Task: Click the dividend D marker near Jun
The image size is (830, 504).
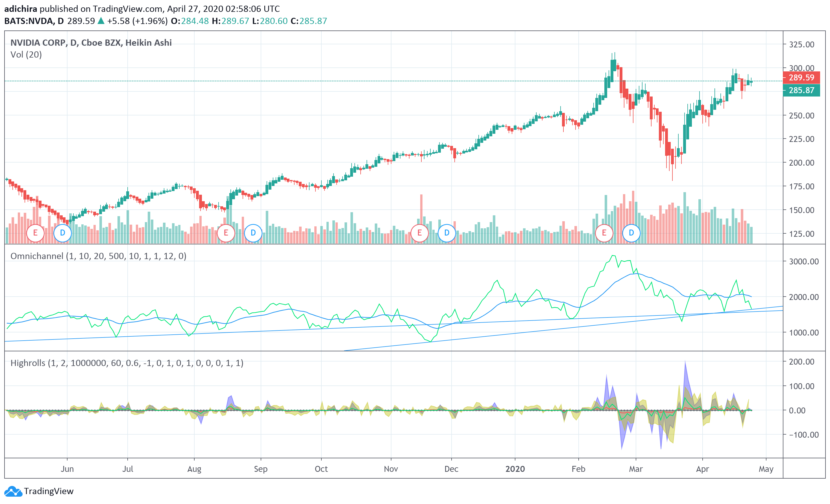Action: 62,233
